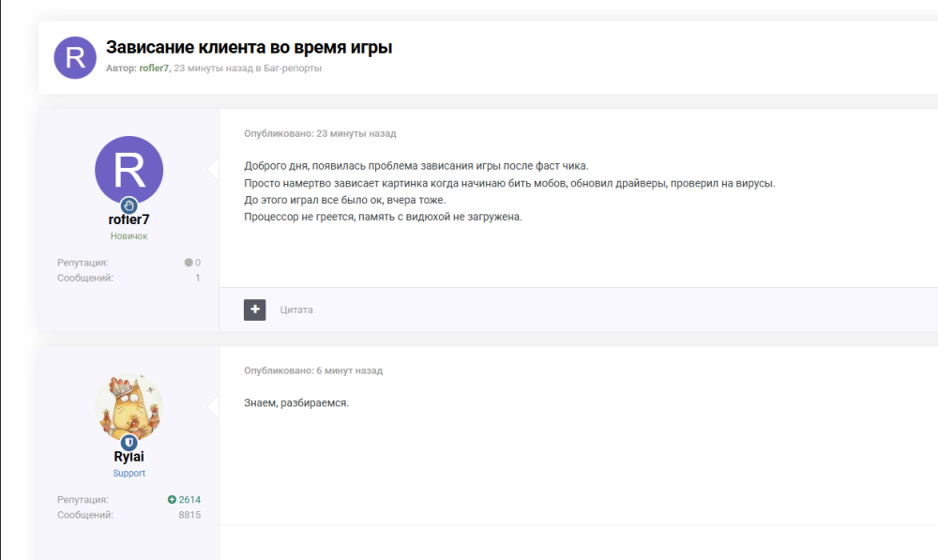Click the thread title "Зависание клиента во время игры"
Viewport: 938px width, 560px height.
point(250,46)
